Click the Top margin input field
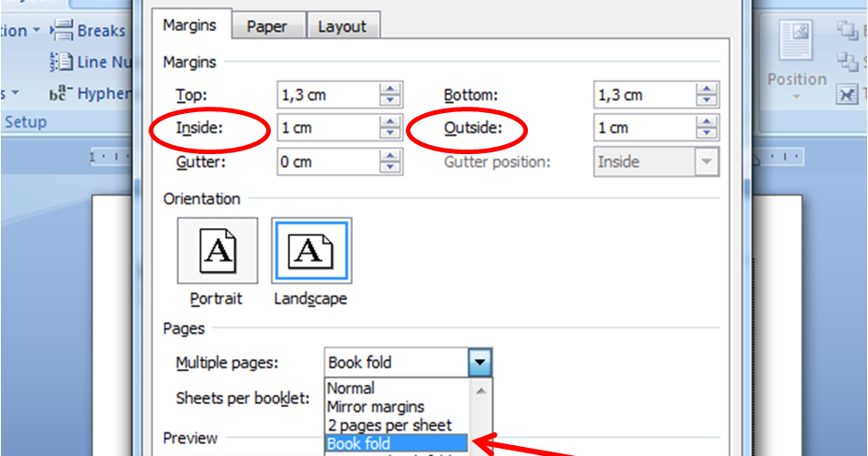This screenshot has width=868, height=456. point(328,95)
